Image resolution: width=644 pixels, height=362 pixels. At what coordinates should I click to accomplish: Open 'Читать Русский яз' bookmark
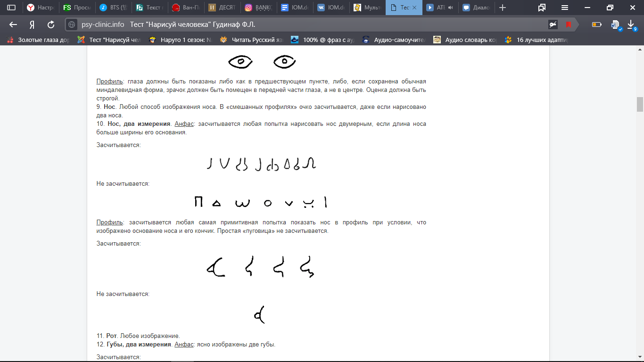pos(252,40)
